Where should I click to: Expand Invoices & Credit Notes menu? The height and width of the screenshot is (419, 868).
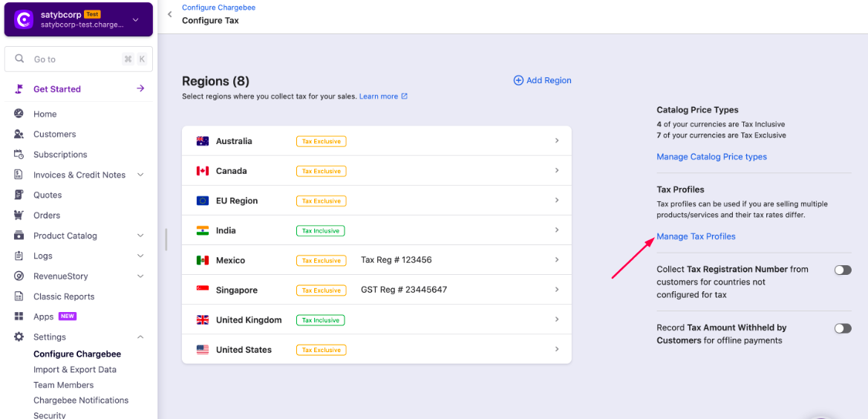(140, 175)
